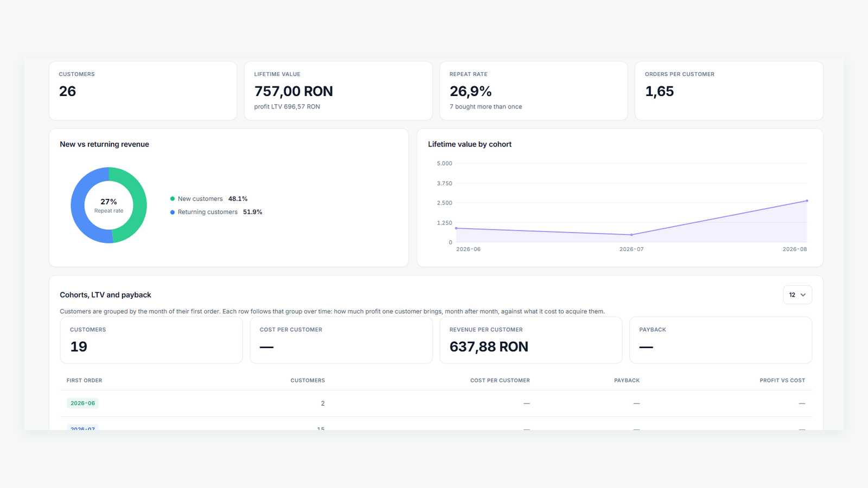Click the green New customers legend dot
The image size is (868, 488).
(x=173, y=199)
